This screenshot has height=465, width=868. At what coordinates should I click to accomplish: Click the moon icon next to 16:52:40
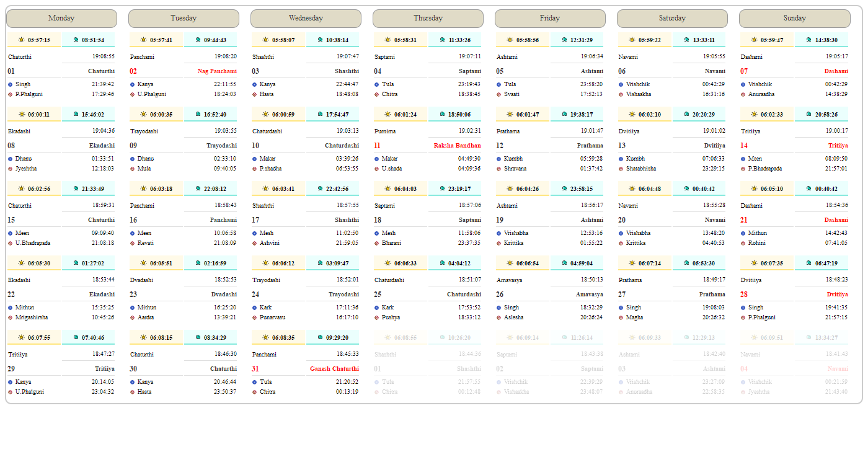(198, 114)
